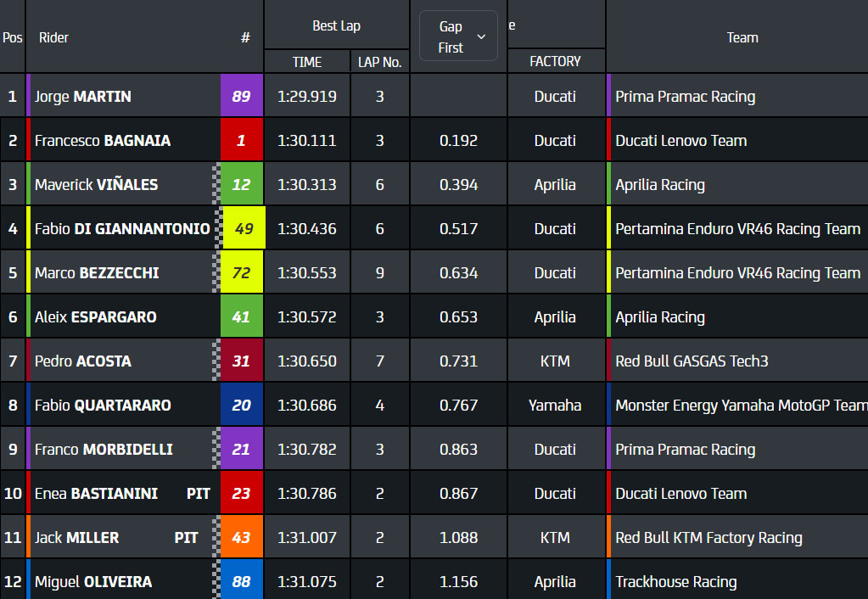868x599 pixels.
Task: Open rider Marco Bezzecchi's name link
Action: pos(97,273)
